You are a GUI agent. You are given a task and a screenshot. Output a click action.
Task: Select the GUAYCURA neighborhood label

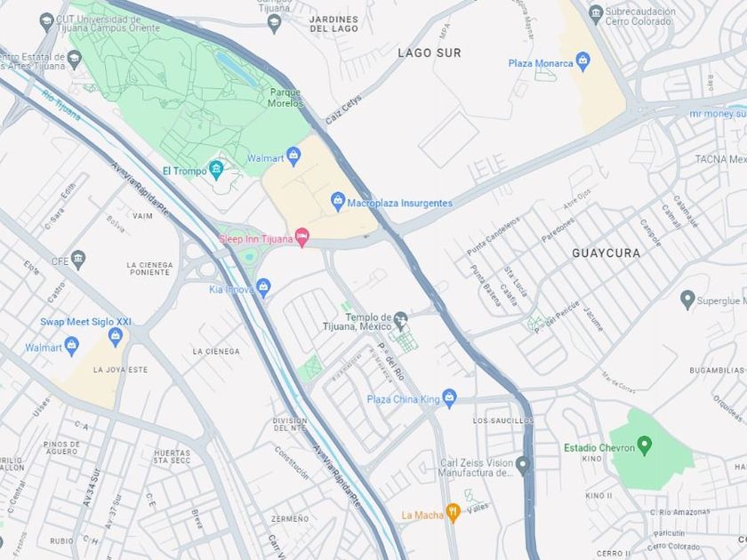click(x=606, y=252)
